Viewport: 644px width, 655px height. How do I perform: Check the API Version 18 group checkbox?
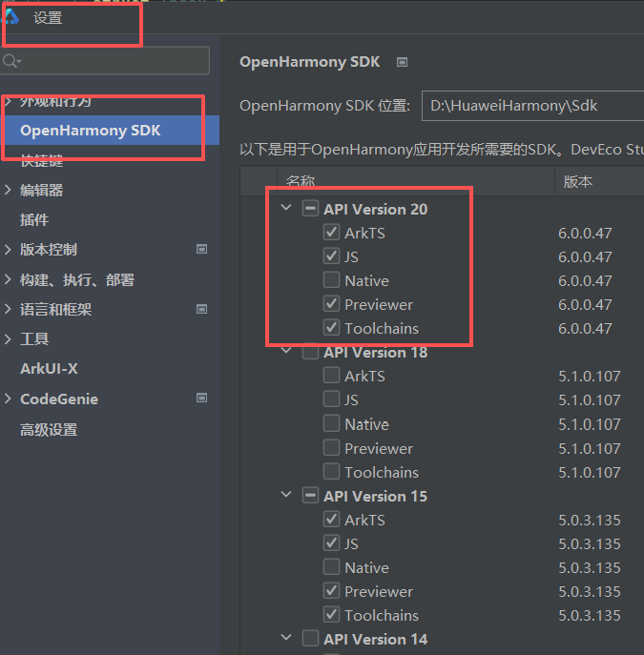point(310,352)
